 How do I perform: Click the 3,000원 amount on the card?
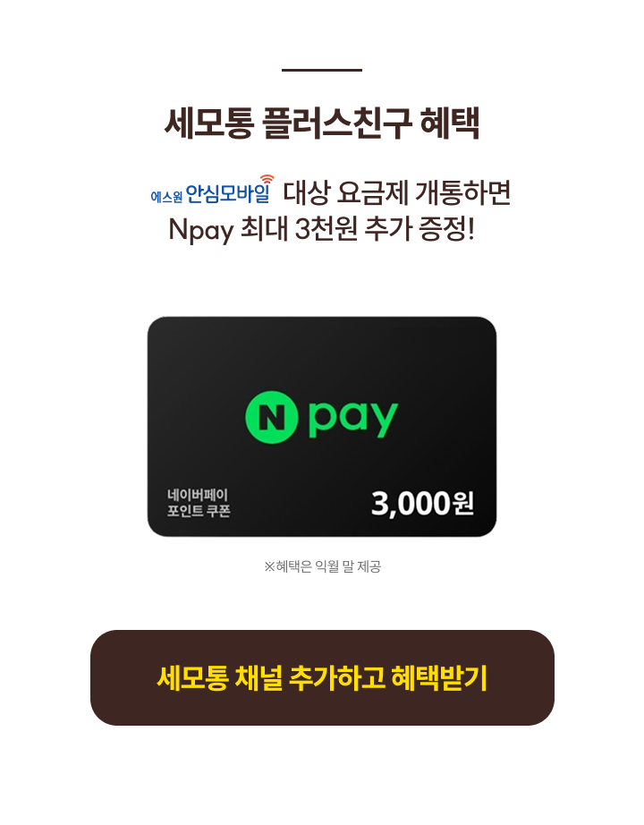(x=422, y=504)
